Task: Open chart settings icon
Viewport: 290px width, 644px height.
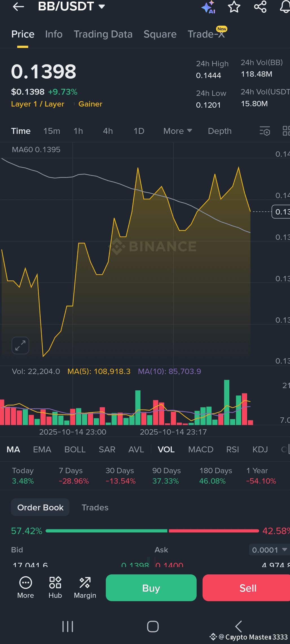Action: (x=265, y=131)
